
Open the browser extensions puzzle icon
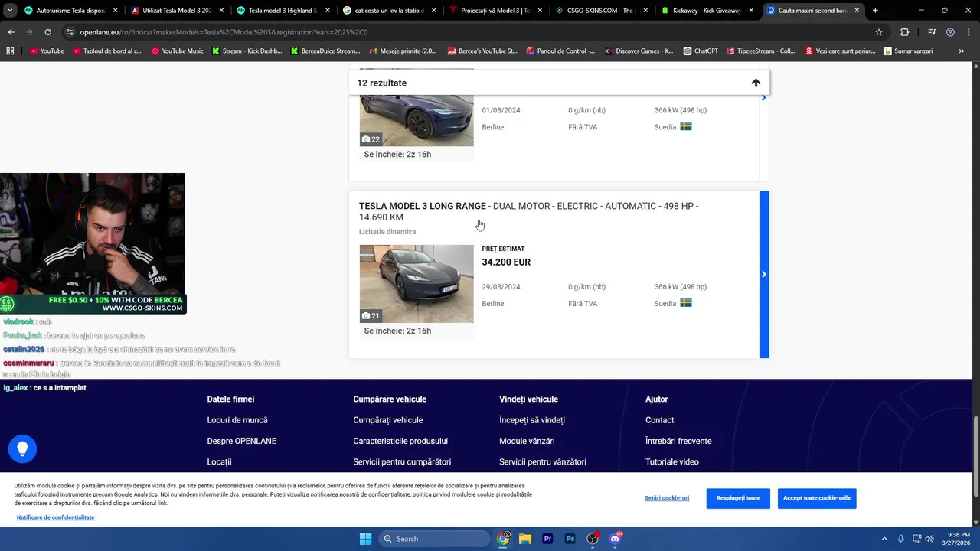click(905, 32)
